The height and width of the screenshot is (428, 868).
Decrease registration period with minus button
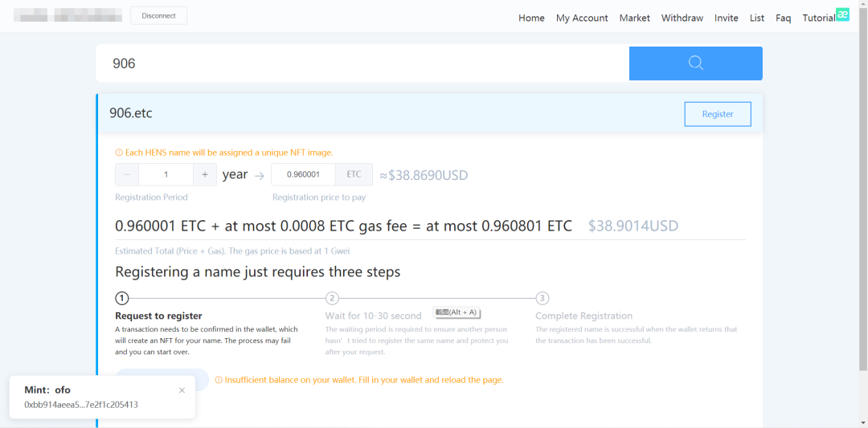[x=127, y=175]
